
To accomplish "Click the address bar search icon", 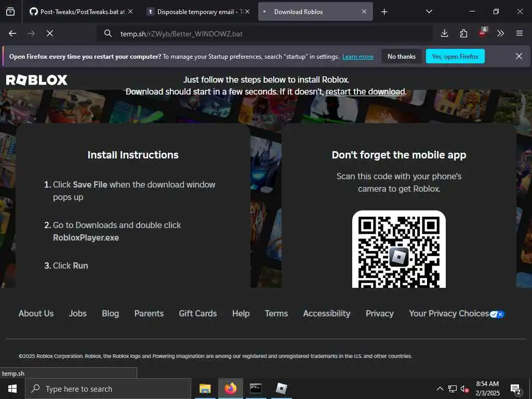I will coord(108,33).
